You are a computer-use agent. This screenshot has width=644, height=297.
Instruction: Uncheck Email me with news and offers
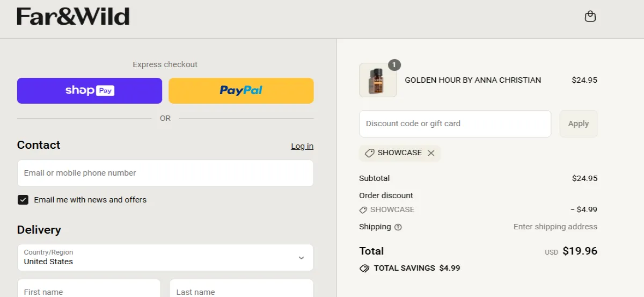(x=23, y=200)
